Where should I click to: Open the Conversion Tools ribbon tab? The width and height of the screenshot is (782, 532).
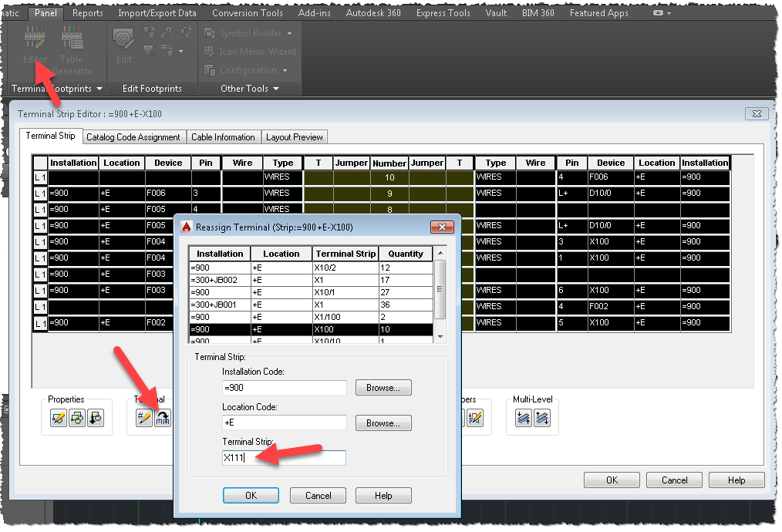pos(248,13)
